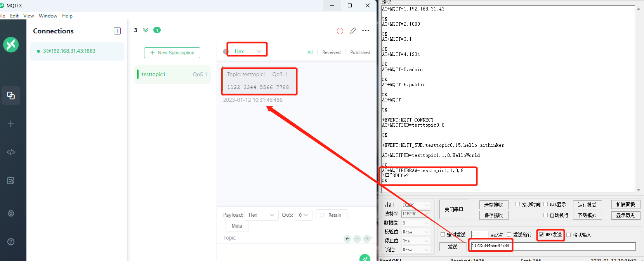Viewport: 644px width, 261px height.
Task: Click the serial receive scrollbar down arrow
Action: (x=639, y=190)
